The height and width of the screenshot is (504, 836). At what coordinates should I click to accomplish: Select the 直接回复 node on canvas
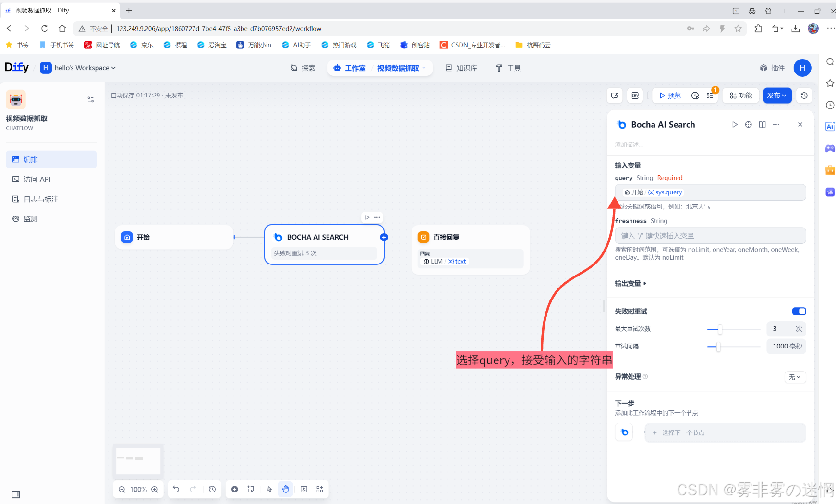coord(471,250)
